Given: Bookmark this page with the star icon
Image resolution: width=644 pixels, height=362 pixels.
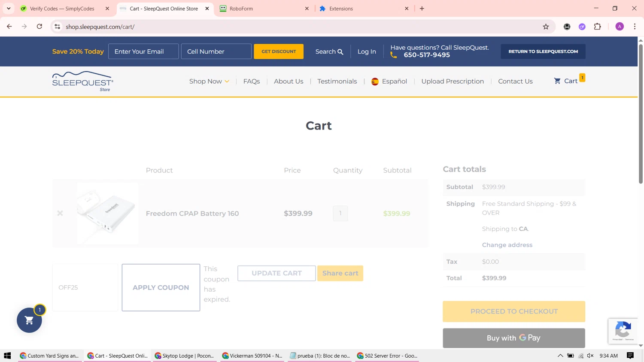Looking at the screenshot, I should (x=546, y=27).
